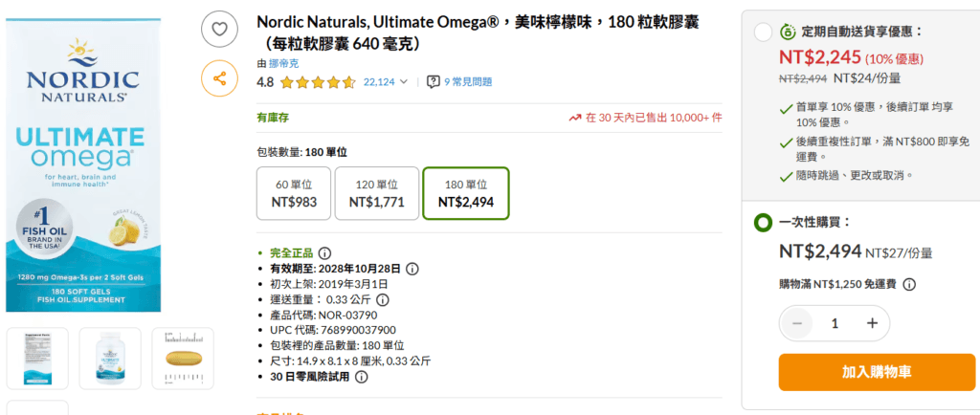Viewport: 980px width, 415px height.
Task: Choose the 60 單位 package option
Action: [294, 193]
